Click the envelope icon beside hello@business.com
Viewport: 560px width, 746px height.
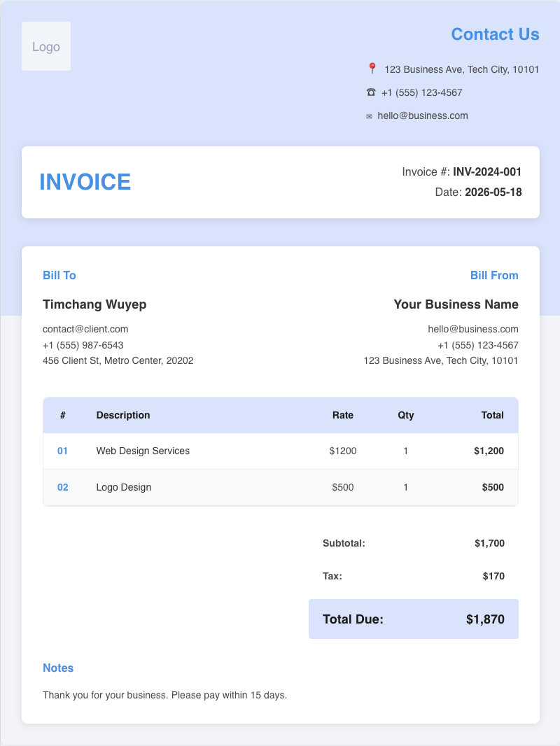point(369,116)
